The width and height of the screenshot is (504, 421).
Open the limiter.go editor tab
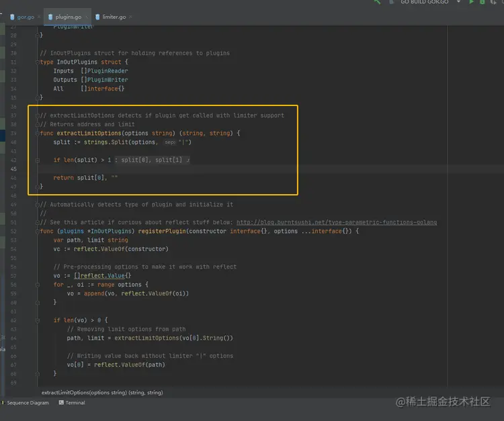114,17
